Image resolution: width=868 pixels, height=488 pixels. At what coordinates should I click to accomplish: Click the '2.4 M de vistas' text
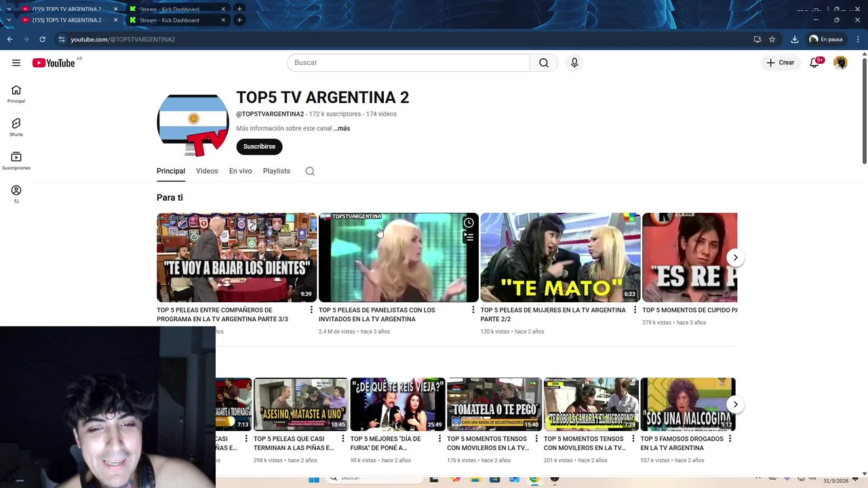click(337, 331)
